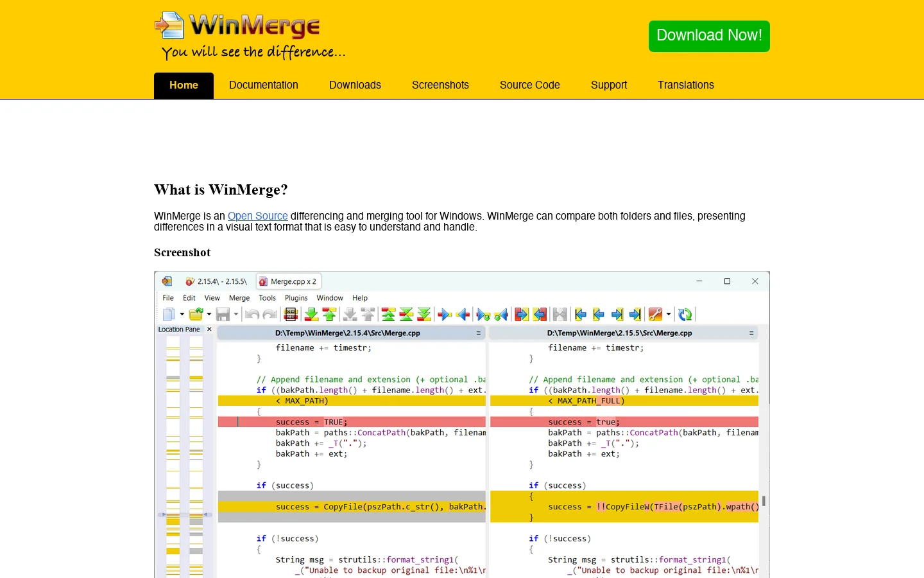Click the WinMerge app icon in the screenshot title bar
Viewport: 924px width, 578px height.
167,281
